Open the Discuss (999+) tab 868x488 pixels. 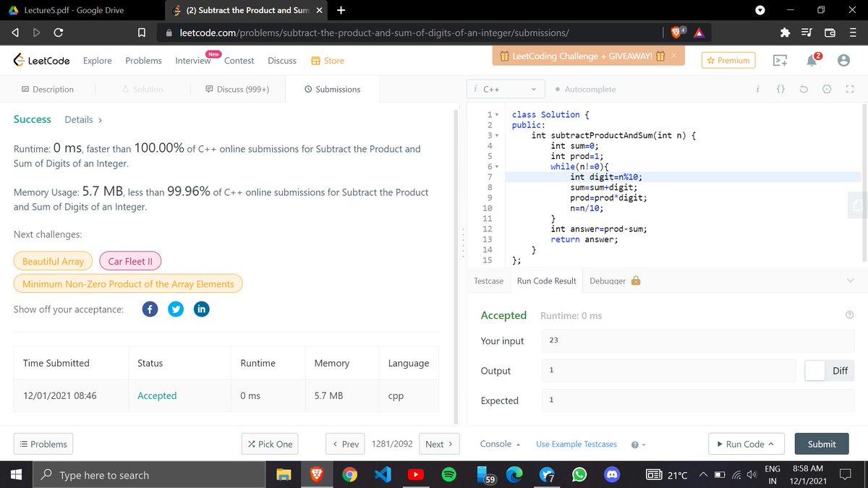(x=237, y=90)
